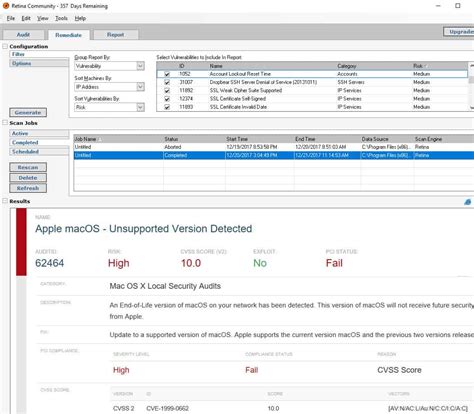Show Scheduled scan jobs
The image size is (474, 414).
coord(39,152)
